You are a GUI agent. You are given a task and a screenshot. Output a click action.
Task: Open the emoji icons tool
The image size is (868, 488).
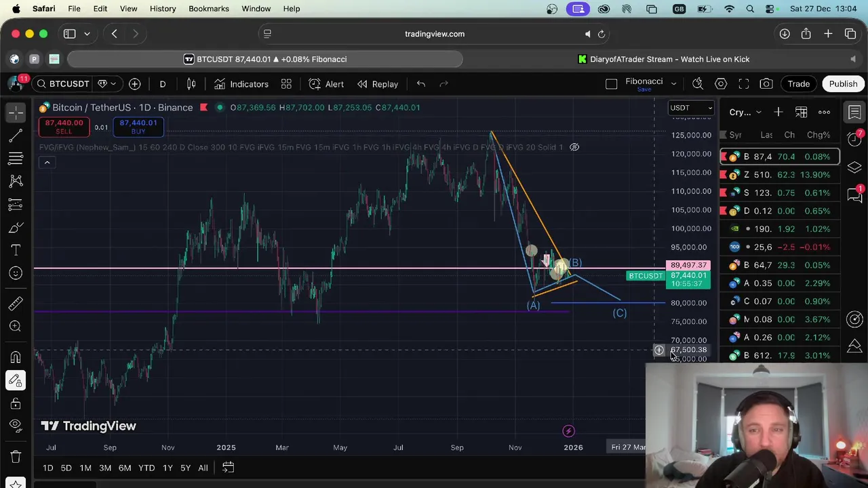pos(16,273)
